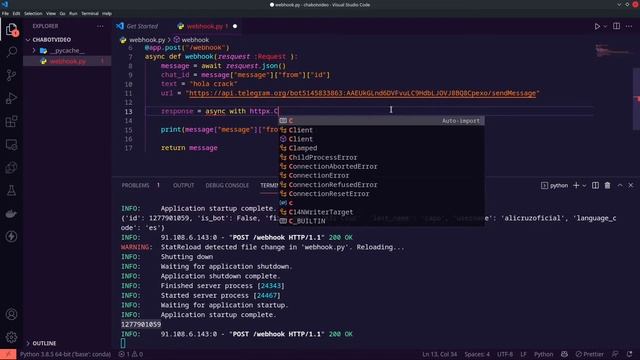The height and width of the screenshot is (360, 640).
Task: Click the editor minimap code overview
Action: coord(612,51)
